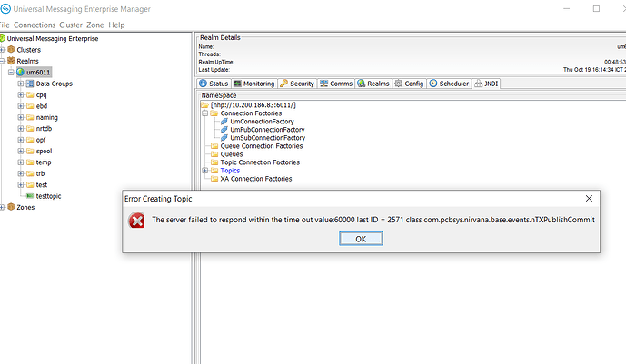This screenshot has width=626, height=364.
Task: Expand the ebd folder node
Action: point(20,106)
